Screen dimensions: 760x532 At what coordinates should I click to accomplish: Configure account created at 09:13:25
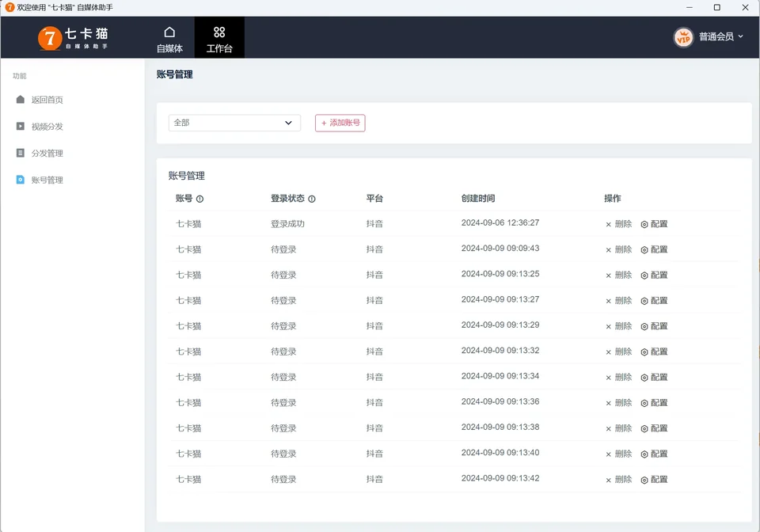(x=655, y=275)
